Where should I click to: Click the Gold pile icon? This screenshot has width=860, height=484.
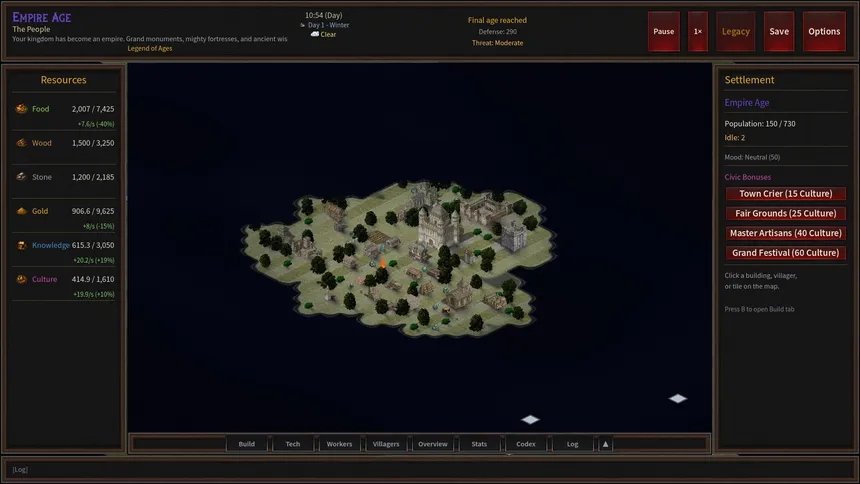coord(22,211)
